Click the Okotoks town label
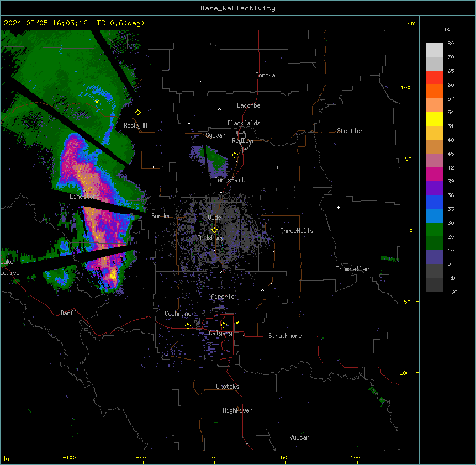This screenshot has width=476, height=465. (x=228, y=387)
